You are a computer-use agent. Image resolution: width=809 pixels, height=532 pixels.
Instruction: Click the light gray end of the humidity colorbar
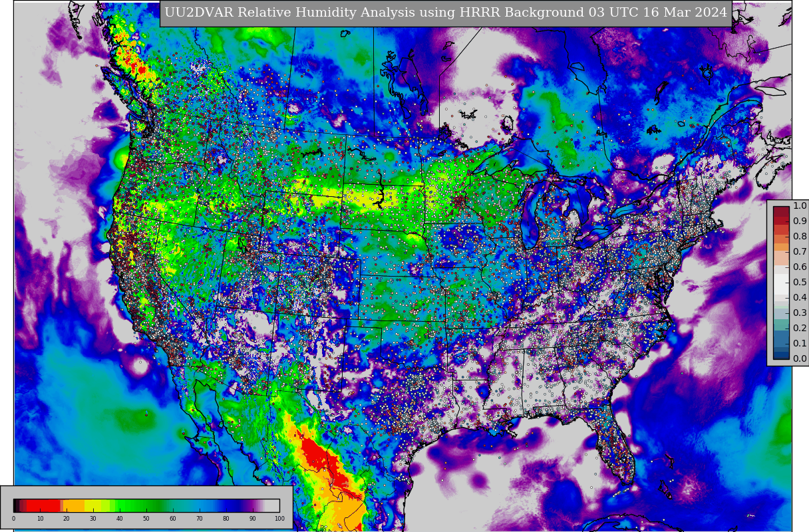(272, 505)
